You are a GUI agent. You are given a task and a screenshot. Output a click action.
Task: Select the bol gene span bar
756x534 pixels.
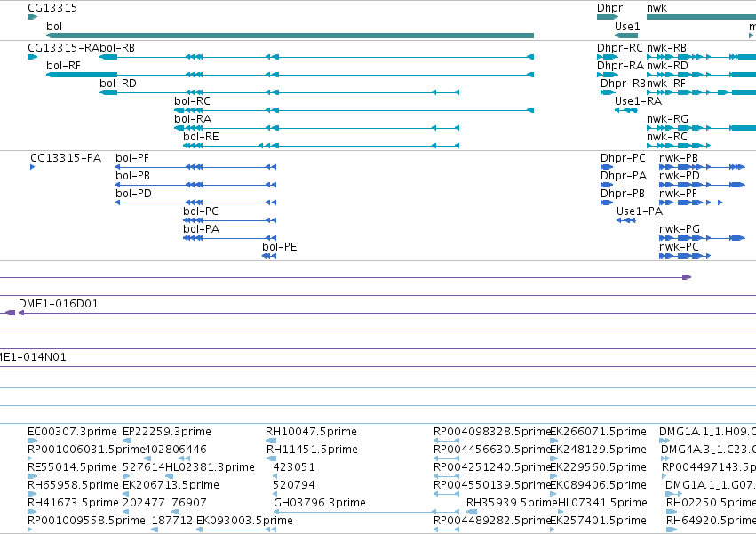tap(290, 36)
